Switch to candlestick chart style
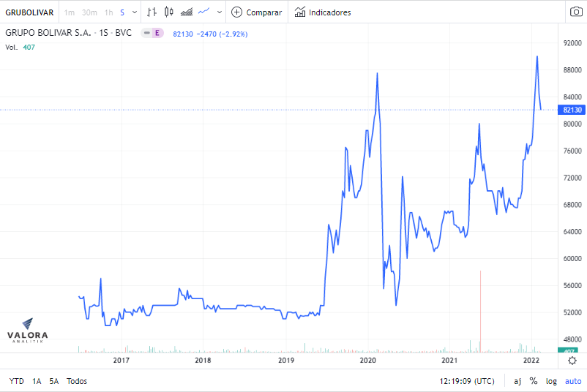This screenshot has width=587, height=392. [169, 12]
